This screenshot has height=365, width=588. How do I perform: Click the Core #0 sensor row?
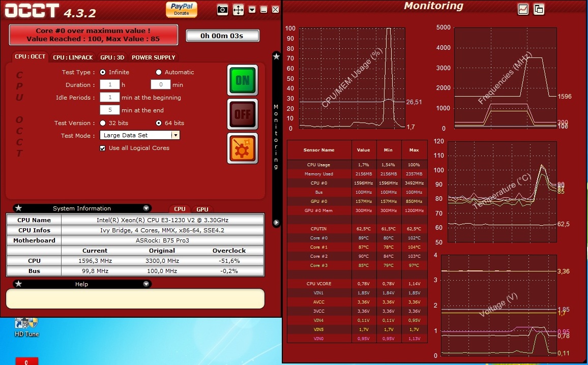357,238
